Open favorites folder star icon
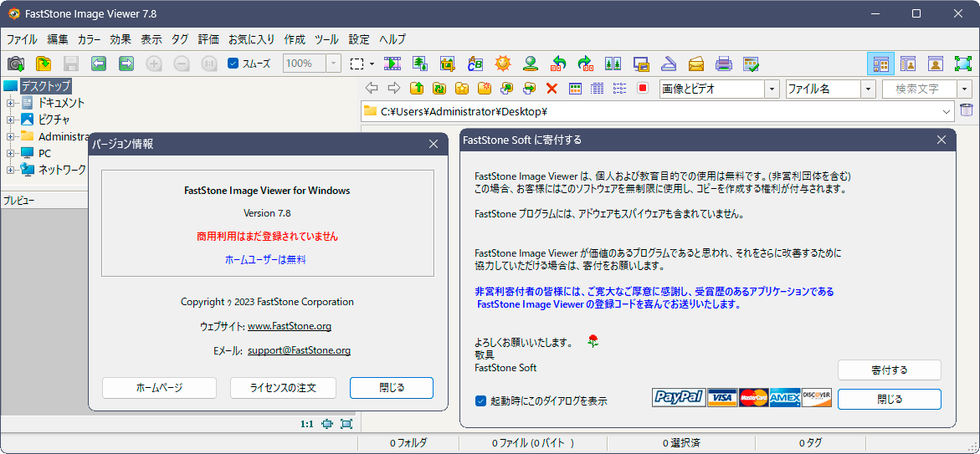 click(461, 89)
